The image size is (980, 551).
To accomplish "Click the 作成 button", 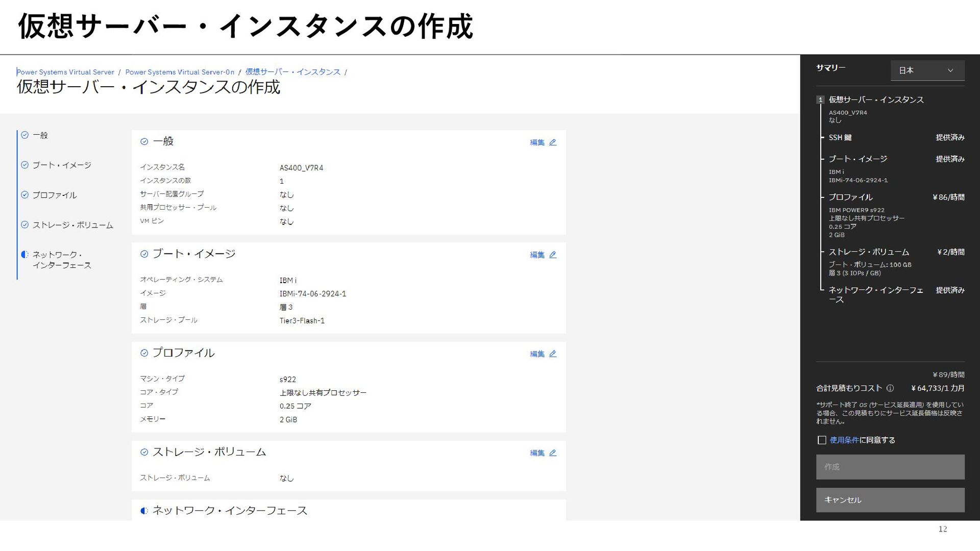I will [890, 467].
